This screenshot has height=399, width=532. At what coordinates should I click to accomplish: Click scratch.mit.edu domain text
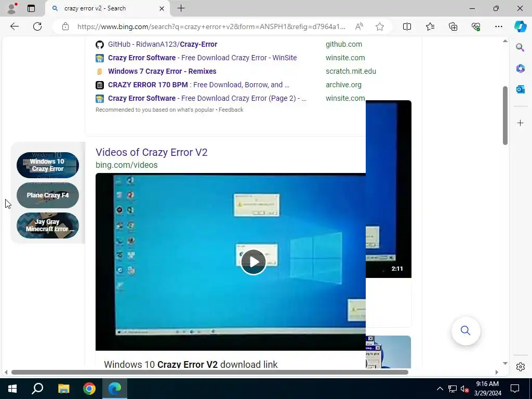tap(351, 71)
